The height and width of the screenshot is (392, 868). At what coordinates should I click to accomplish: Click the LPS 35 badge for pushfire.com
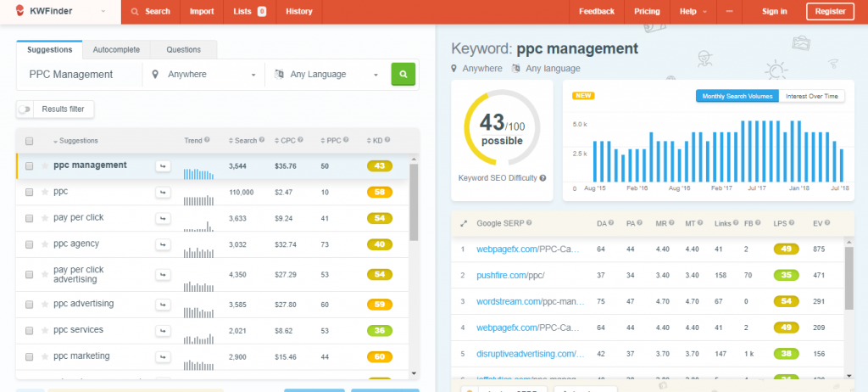[786, 275]
